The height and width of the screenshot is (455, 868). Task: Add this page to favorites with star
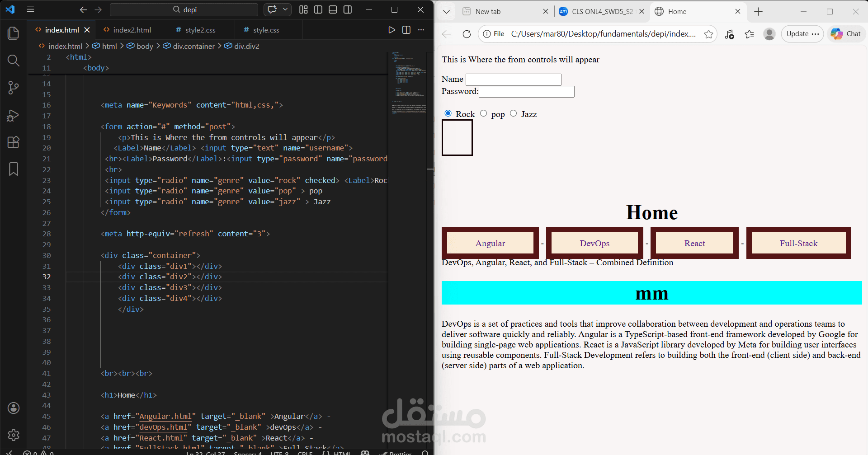point(708,34)
